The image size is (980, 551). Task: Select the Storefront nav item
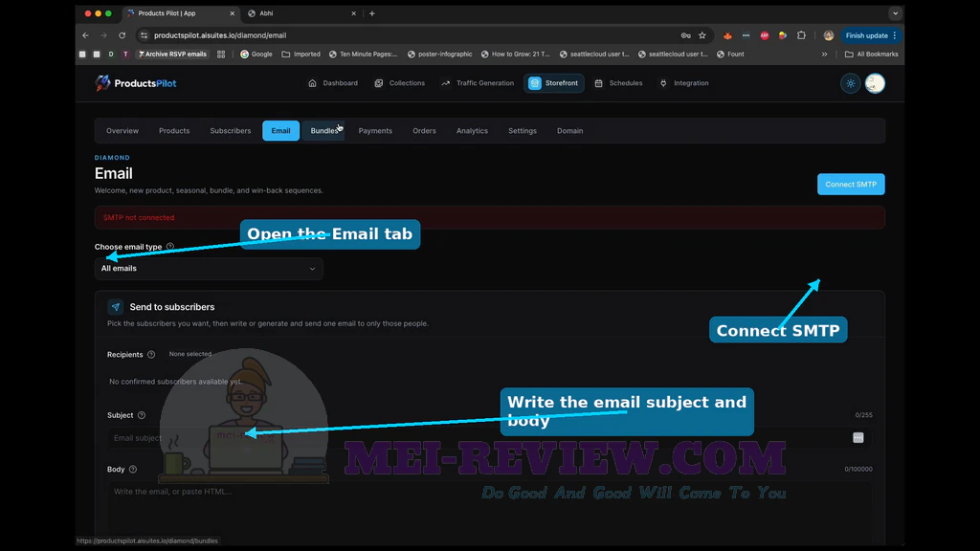554,83
